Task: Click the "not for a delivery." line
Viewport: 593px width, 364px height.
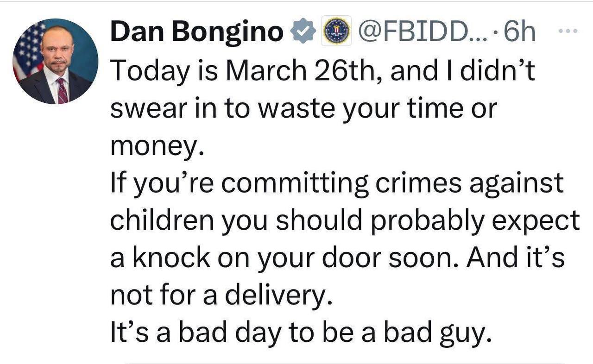Action: tap(221, 295)
